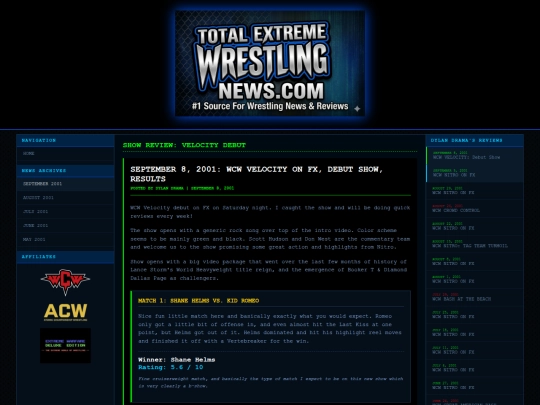540x405 pixels.
Task: Click the 'Match 1: Shane Helms vs. Kid Romeo' heading
Action: pos(198,301)
